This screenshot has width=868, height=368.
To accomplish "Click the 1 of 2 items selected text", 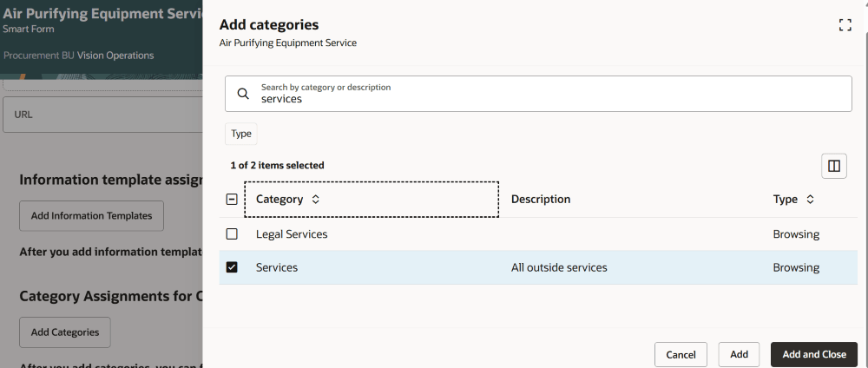I will pyautogui.click(x=278, y=165).
